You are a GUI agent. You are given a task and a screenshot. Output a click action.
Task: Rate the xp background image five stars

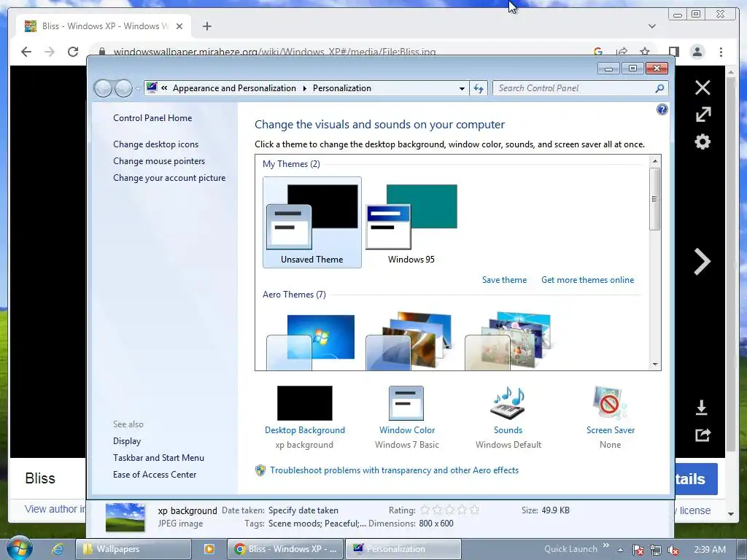474,510
